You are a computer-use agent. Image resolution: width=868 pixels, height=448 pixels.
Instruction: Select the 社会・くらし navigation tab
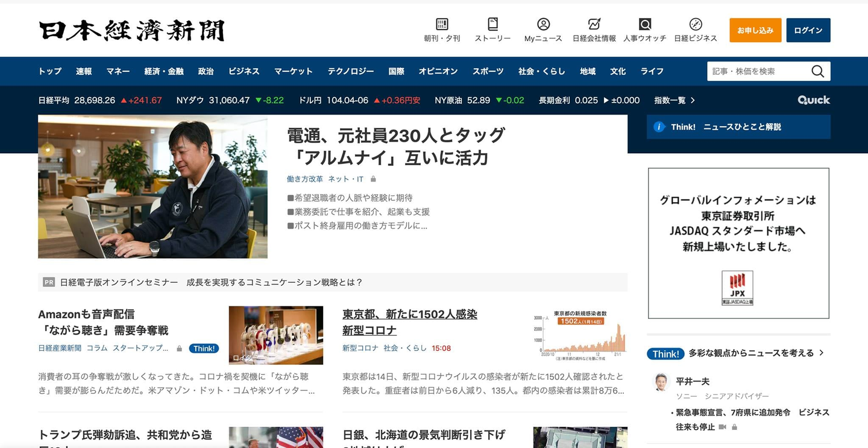(x=542, y=71)
